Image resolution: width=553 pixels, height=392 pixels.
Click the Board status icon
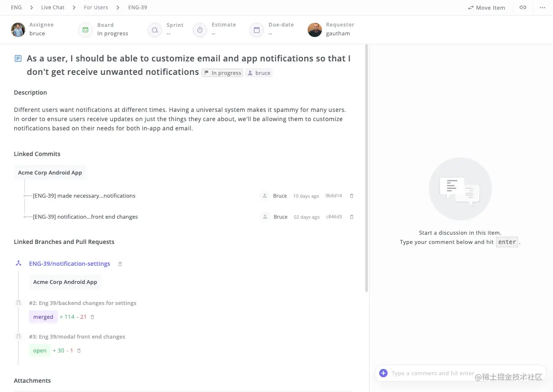click(85, 30)
